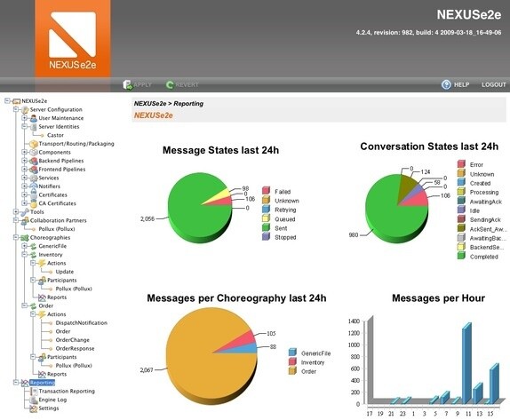
Task: Collapse the Choreographies node
Action: click(x=16, y=238)
